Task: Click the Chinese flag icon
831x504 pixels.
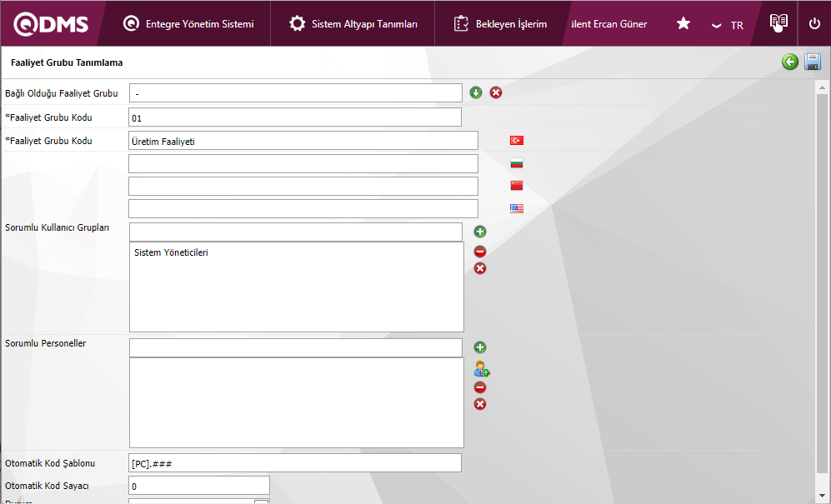Action: pyautogui.click(x=517, y=186)
